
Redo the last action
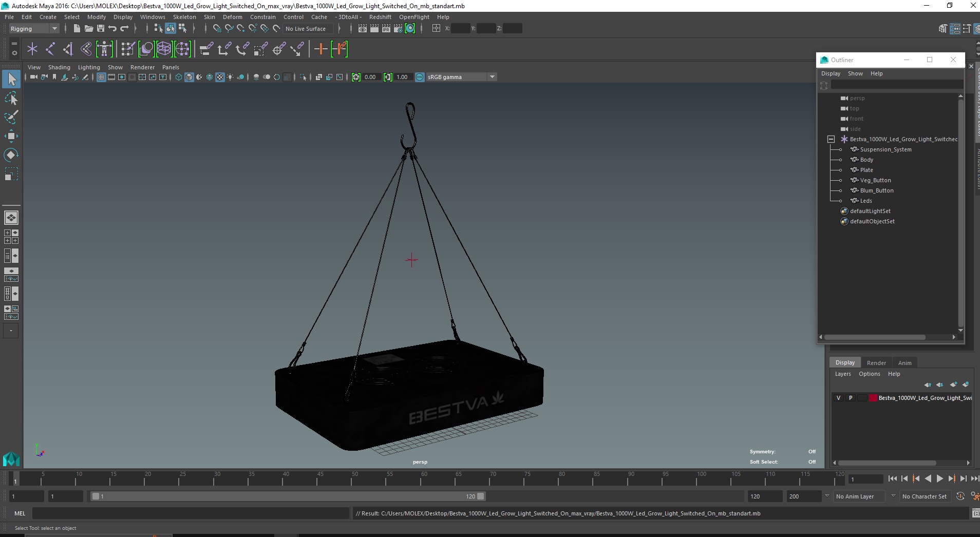coord(124,29)
